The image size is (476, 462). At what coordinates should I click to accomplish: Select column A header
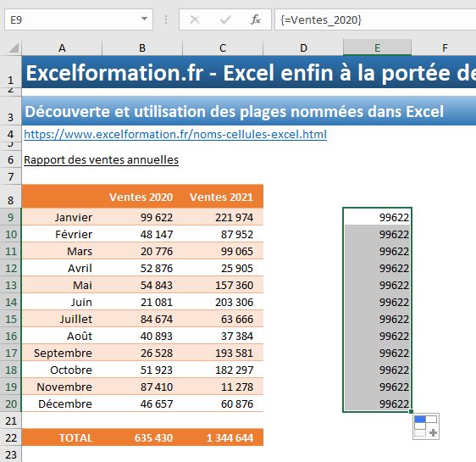tap(62, 47)
